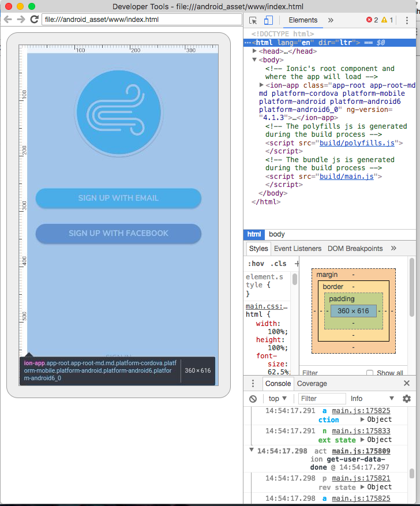Toggle the device toolbar icon
This screenshot has height=506, width=420.
(x=268, y=20)
